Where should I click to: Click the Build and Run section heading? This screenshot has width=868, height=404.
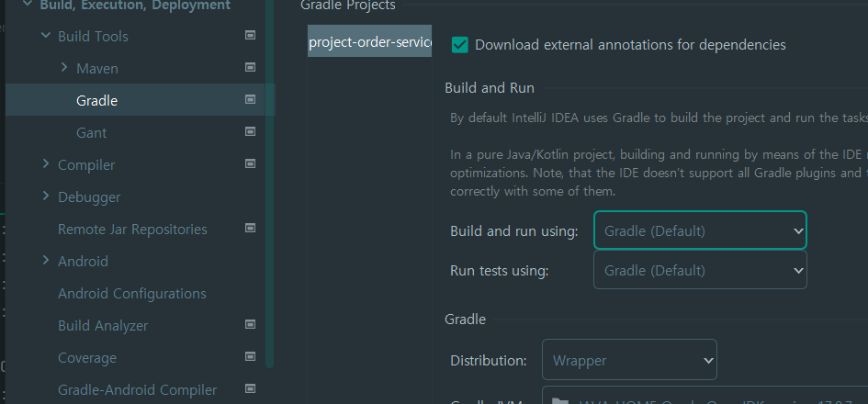tap(490, 88)
